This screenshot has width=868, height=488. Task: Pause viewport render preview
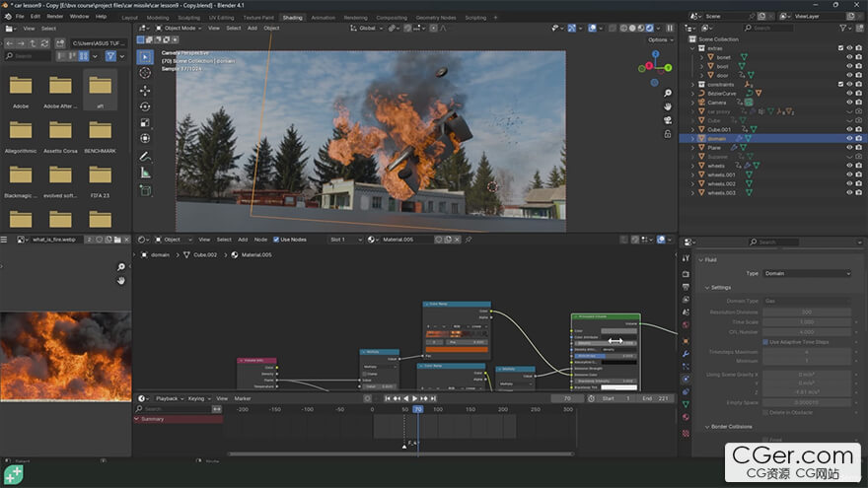pos(670,29)
